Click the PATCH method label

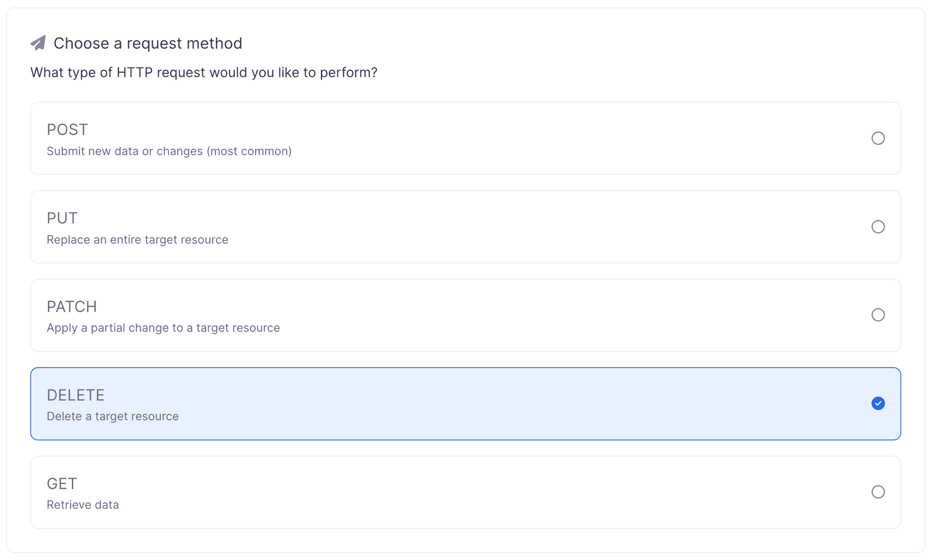click(x=71, y=306)
